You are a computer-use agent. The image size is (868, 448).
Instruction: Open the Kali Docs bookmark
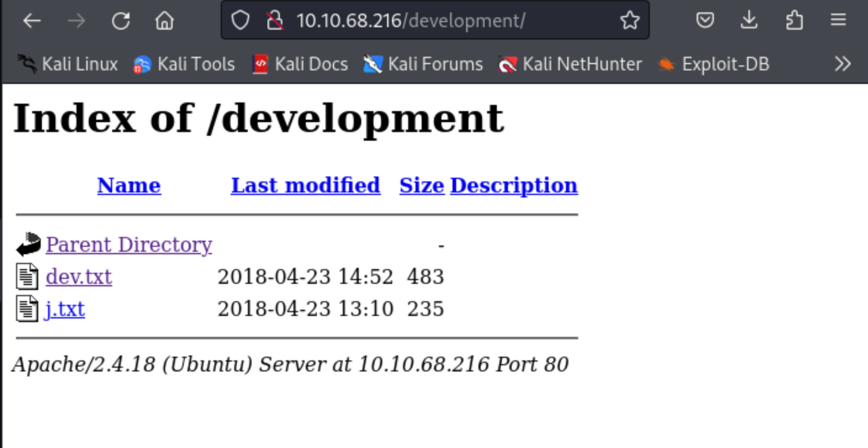[x=300, y=64]
